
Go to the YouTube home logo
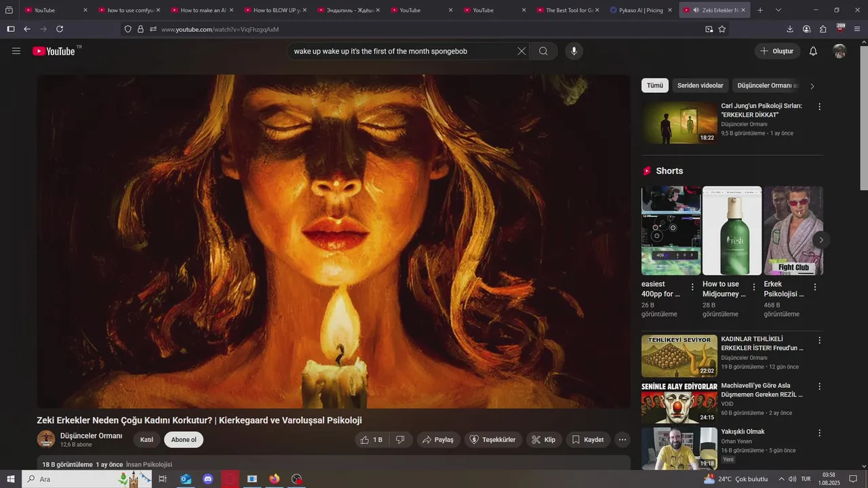point(54,51)
